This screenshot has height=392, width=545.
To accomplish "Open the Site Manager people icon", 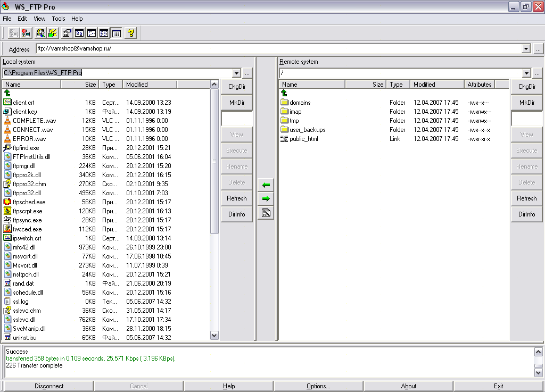I will click(x=40, y=33).
